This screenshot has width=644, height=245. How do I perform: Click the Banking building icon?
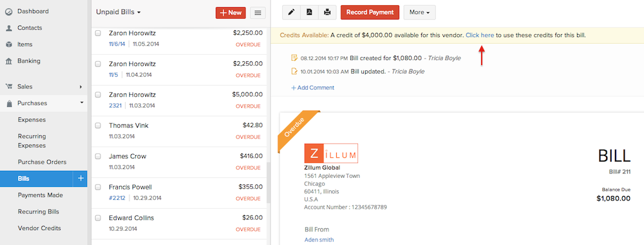coord(8,61)
